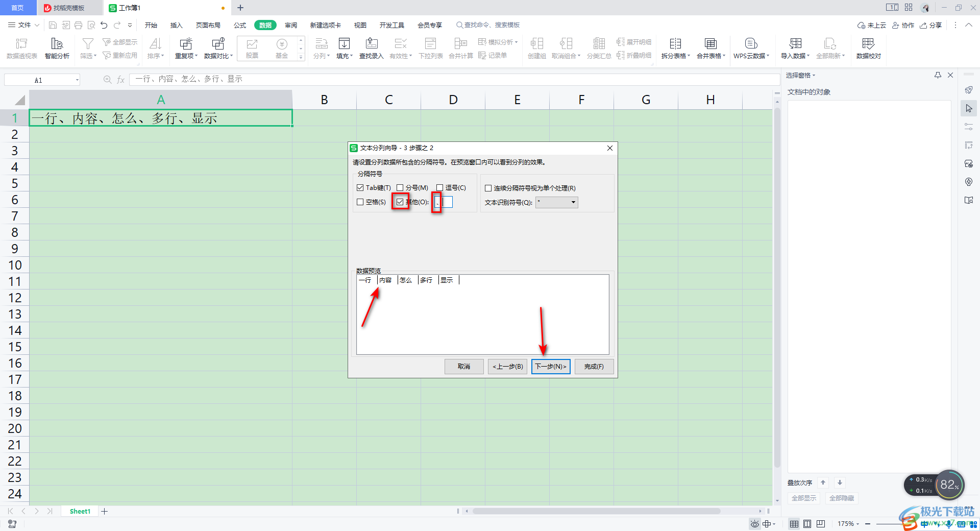Click the Sort (排序) icon

[156, 49]
